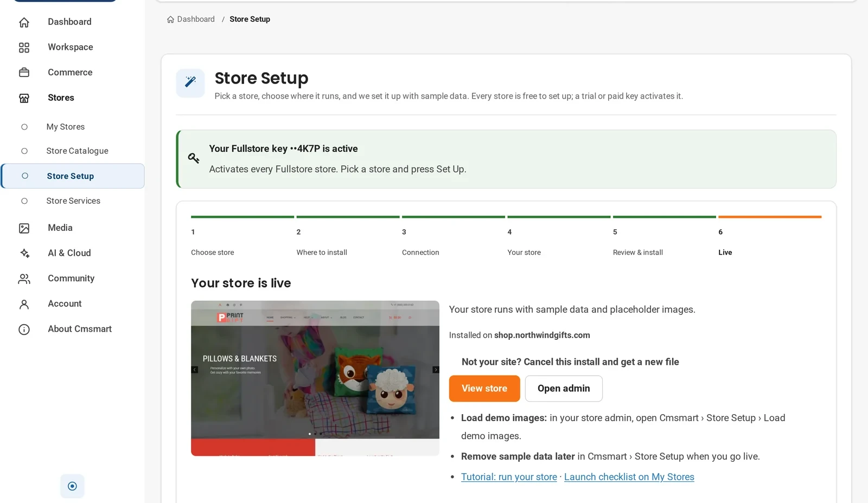Click the Account person icon
The width and height of the screenshot is (868, 503).
[x=24, y=304]
